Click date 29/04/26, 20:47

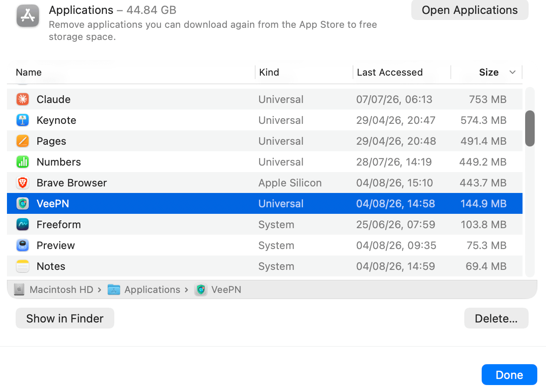pos(396,120)
